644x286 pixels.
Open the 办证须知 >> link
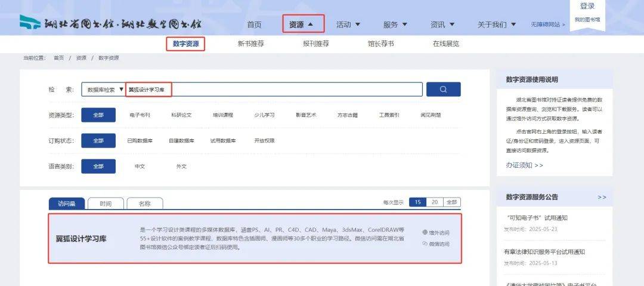[x=524, y=165]
